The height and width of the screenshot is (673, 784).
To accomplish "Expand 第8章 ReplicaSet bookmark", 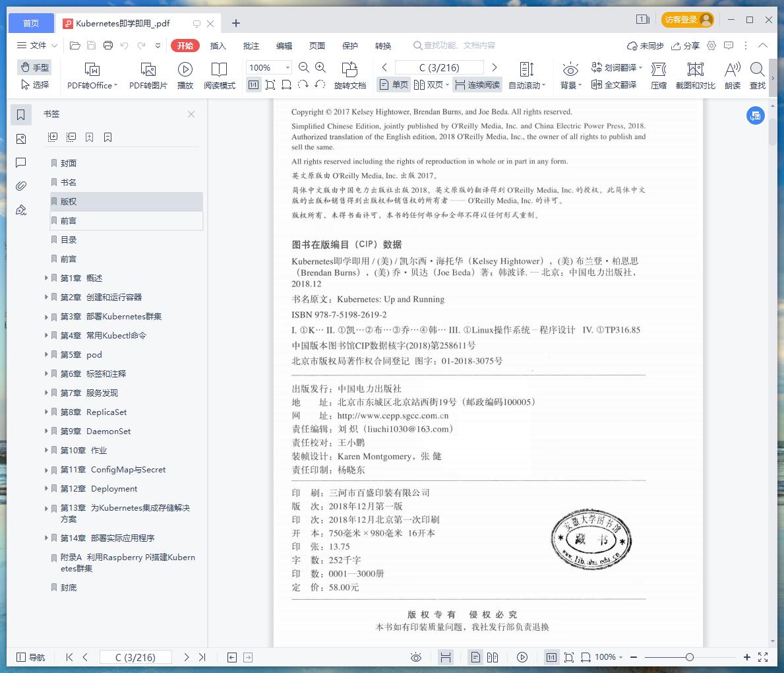I will [47, 412].
